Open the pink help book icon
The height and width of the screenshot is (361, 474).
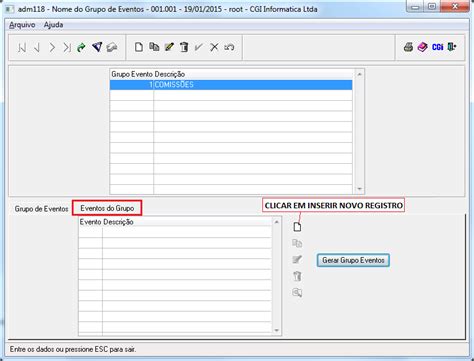[423, 47]
